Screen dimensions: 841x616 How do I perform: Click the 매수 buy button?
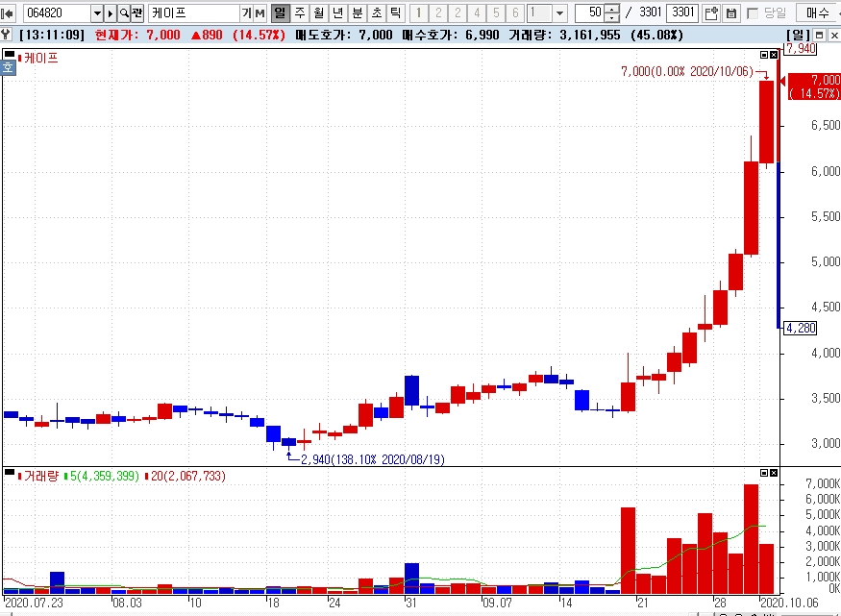click(x=817, y=12)
